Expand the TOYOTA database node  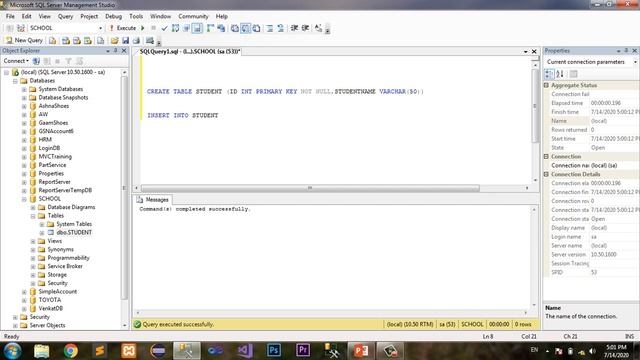pyautogui.click(x=24, y=300)
